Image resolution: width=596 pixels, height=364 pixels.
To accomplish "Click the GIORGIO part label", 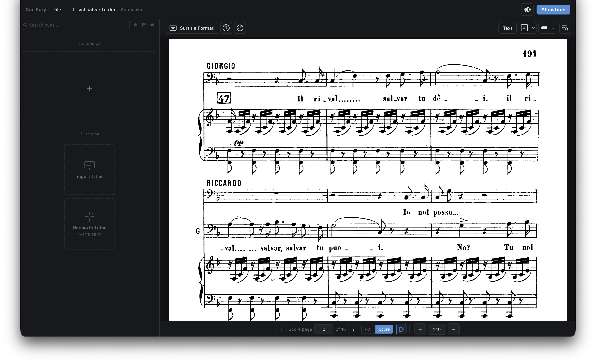I will click(x=221, y=66).
